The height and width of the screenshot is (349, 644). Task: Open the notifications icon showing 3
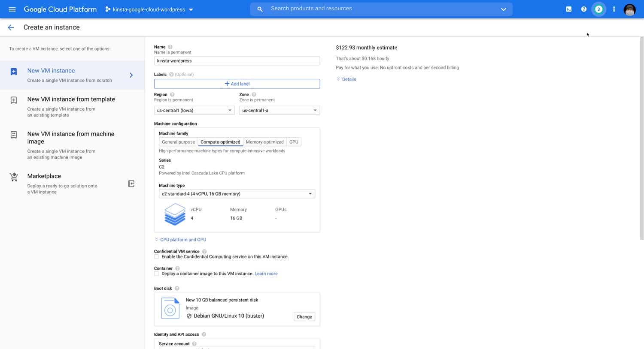point(598,9)
